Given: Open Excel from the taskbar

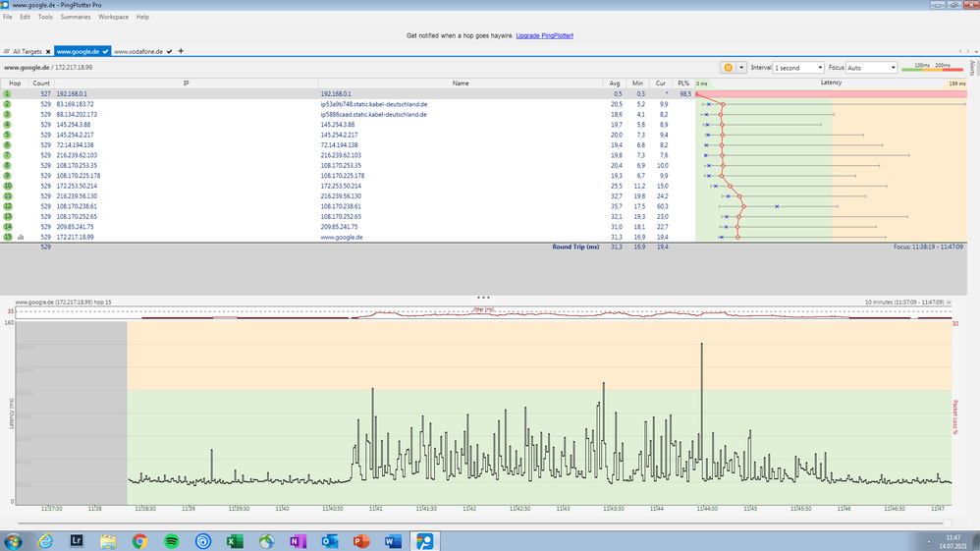Looking at the screenshot, I should point(235,541).
